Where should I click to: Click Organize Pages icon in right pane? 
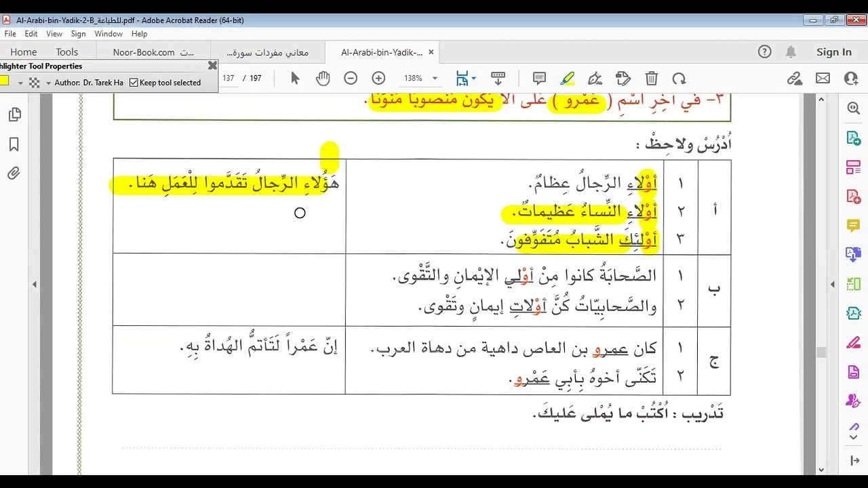[x=853, y=167]
